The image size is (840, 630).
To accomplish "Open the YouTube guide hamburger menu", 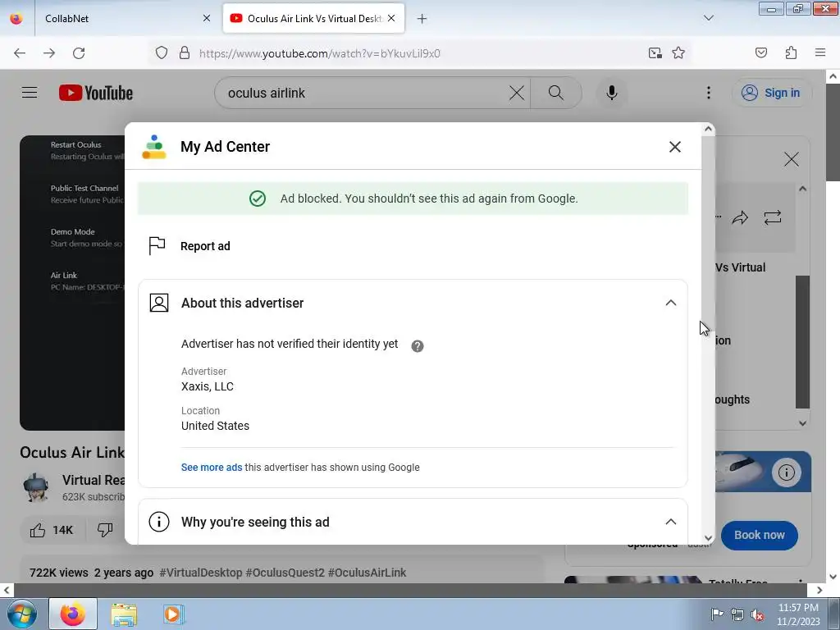I will (30, 93).
